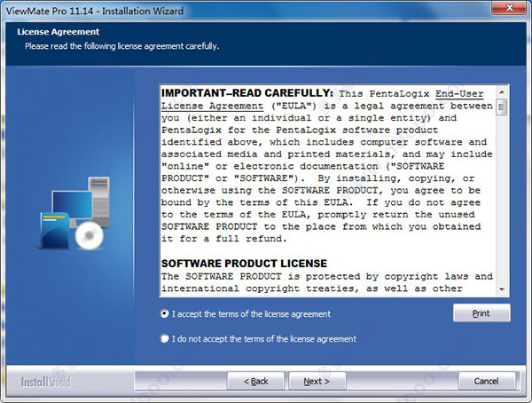This screenshot has width=532, height=403.
Task: Click the license text scroll-up arrow
Action: coord(502,92)
